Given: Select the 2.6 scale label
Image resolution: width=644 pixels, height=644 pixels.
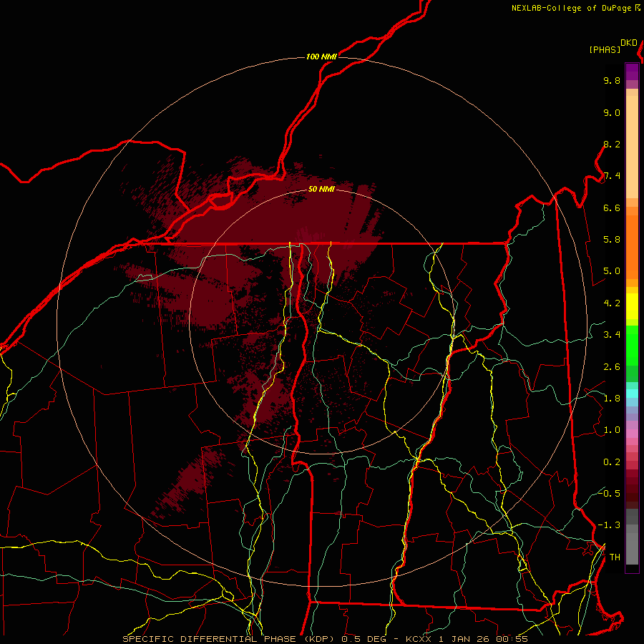Looking at the screenshot, I should point(612,367).
